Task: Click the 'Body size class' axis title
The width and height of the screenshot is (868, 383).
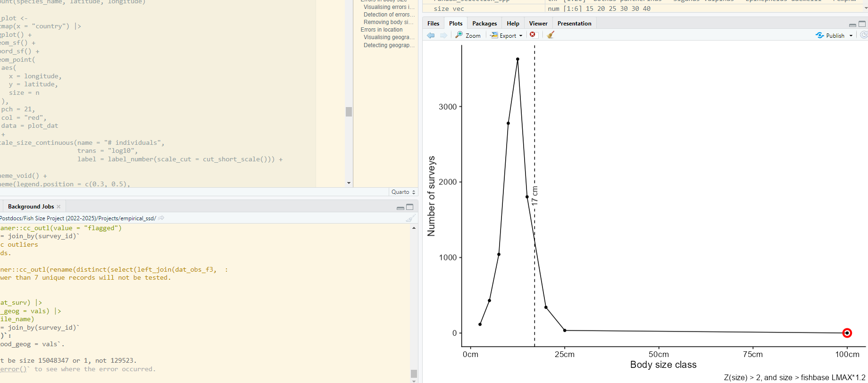Action: (x=663, y=365)
